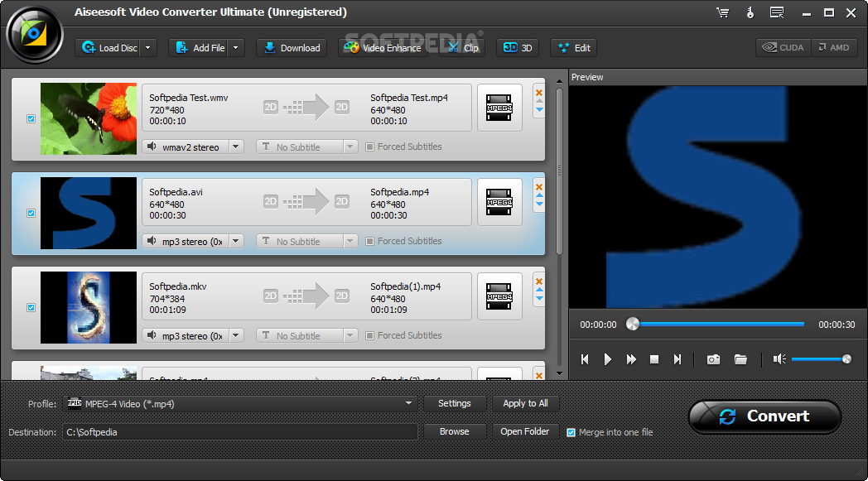Adjust the volume slider handle
Image resolution: width=868 pixels, height=481 pixels.
846,359
